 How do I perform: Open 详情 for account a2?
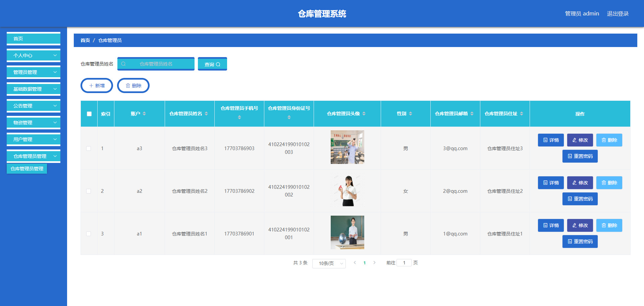551,183
